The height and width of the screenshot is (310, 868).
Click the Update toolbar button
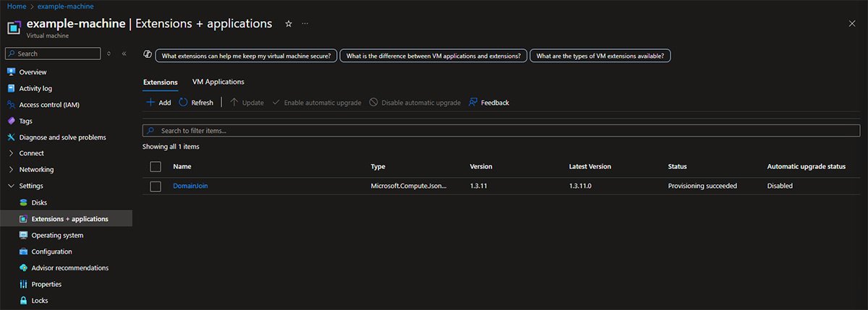click(x=247, y=103)
